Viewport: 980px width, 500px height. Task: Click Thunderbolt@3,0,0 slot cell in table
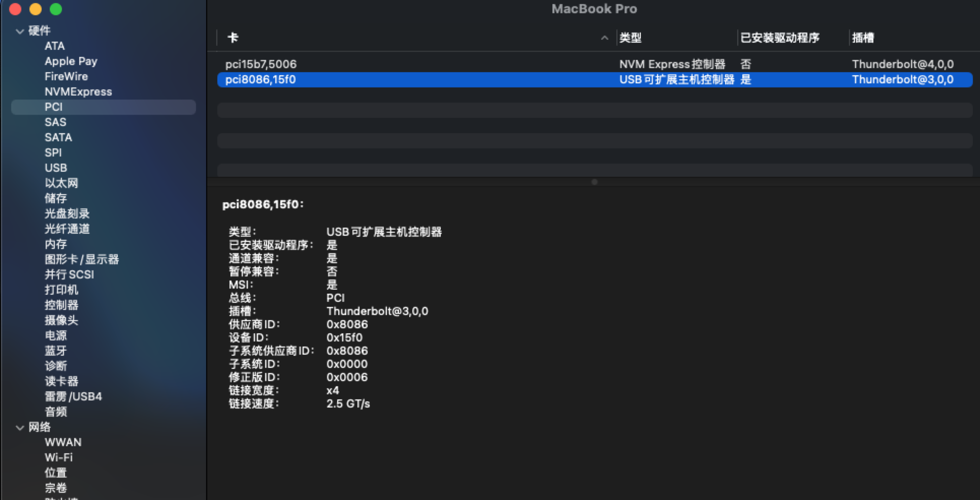[902, 79]
